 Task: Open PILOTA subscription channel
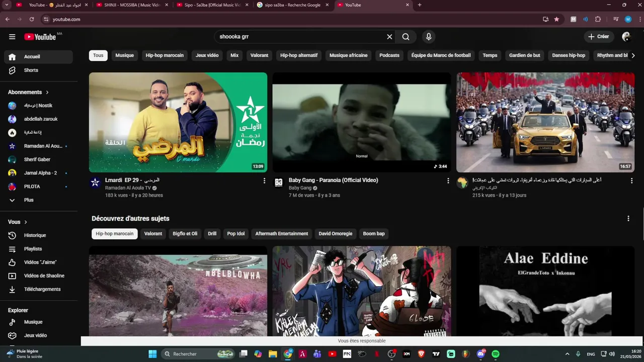click(38, 187)
